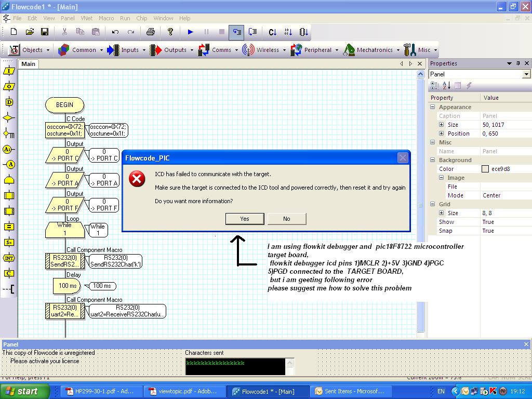Image resolution: width=532 pixels, height=399 pixels.
Task: Click Yes in the Flowcode_PIC dialog
Action: click(245, 219)
